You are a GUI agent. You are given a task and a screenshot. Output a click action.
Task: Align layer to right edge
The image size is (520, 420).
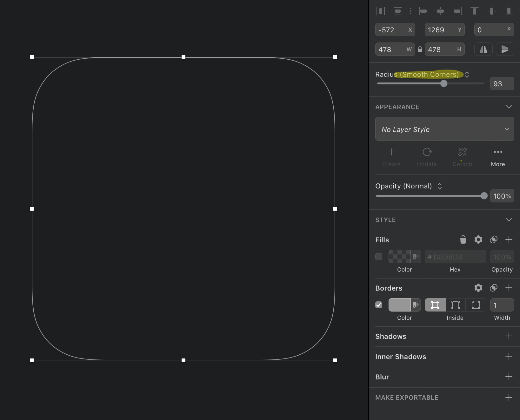[x=457, y=11]
